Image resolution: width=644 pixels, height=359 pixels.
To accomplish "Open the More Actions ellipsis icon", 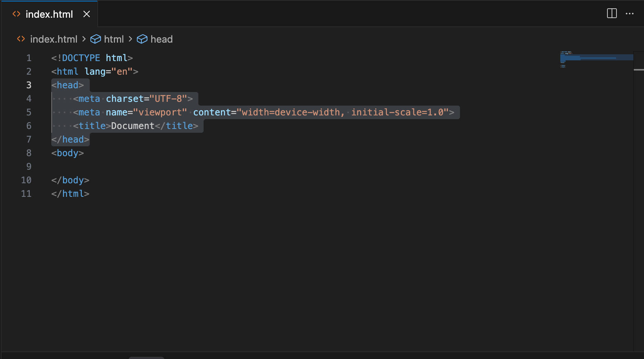I will [630, 14].
